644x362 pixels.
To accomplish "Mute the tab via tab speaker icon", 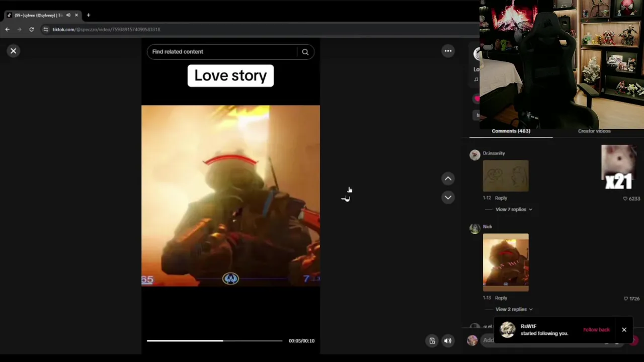I will point(68,15).
